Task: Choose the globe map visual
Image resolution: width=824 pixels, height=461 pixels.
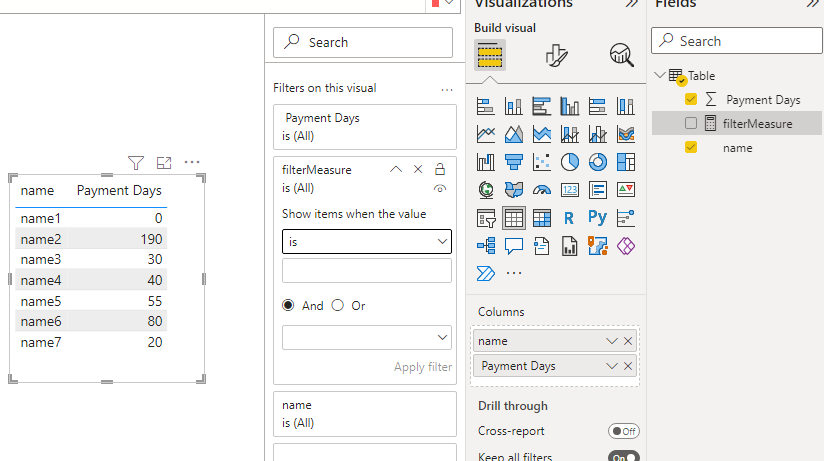Action: 486,190
